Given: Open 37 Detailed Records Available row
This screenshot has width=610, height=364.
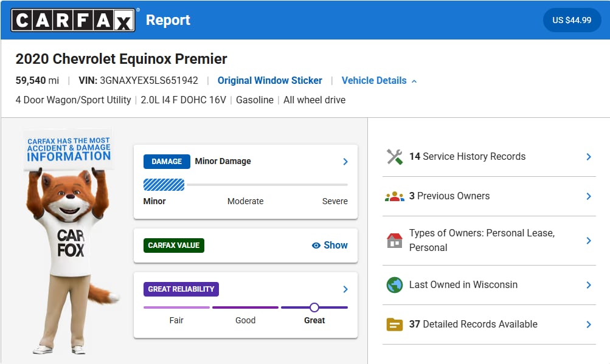Looking at the screenshot, I should point(489,325).
